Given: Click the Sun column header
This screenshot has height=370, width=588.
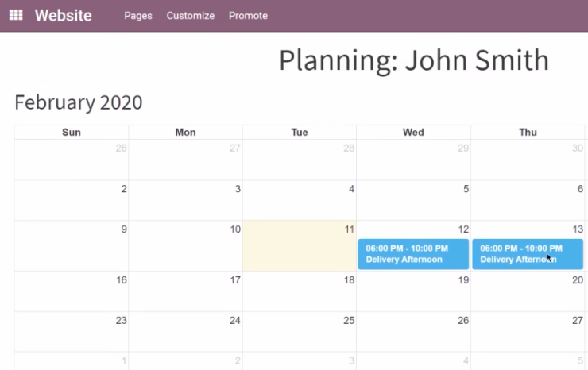Looking at the screenshot, I should click(72, 133).
